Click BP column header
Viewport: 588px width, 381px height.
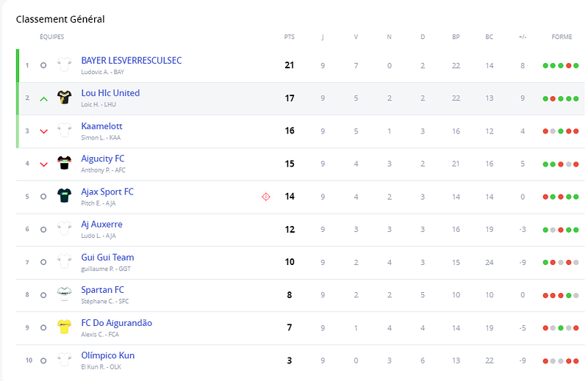pos(456,37)
